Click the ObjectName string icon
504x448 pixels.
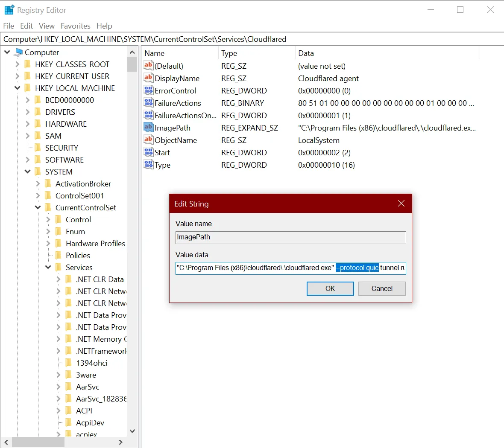pyautogui.click(x=148, y=140)
